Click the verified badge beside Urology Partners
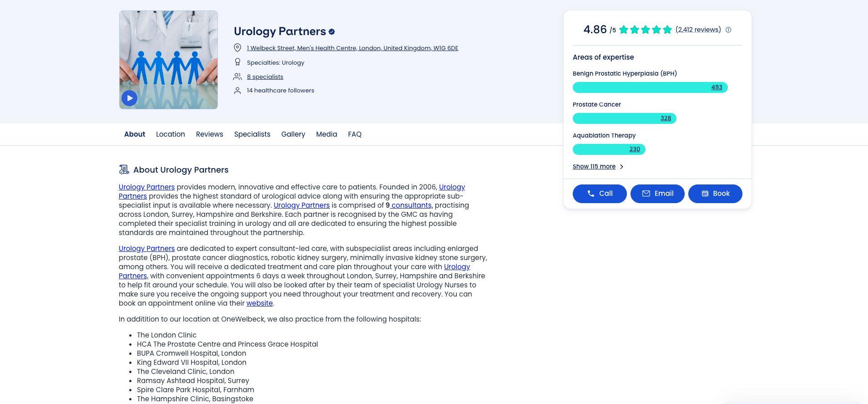This screenshot has width=868, height=404. 332,31
